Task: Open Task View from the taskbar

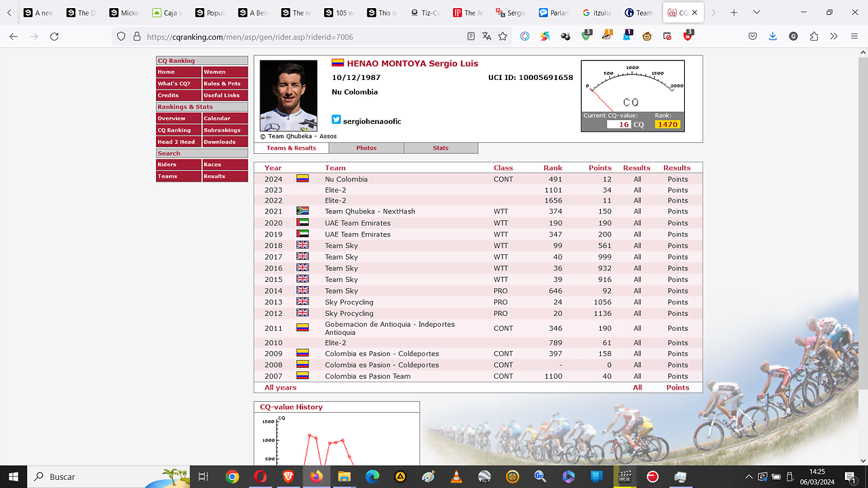Action: (x=203, y=476)
